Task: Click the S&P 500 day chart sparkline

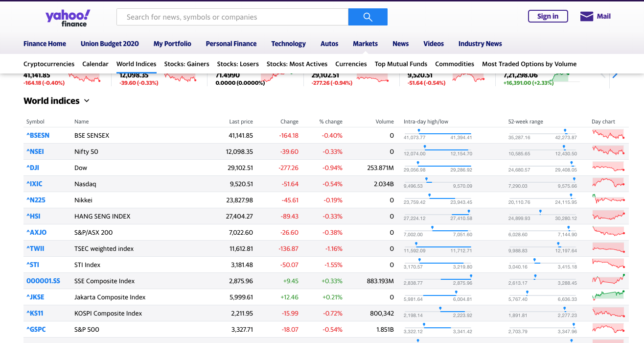Action: 608,328
